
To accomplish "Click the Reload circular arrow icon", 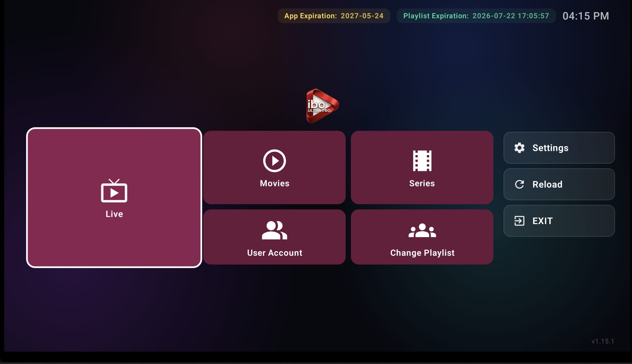I will [x=519, y=184].
